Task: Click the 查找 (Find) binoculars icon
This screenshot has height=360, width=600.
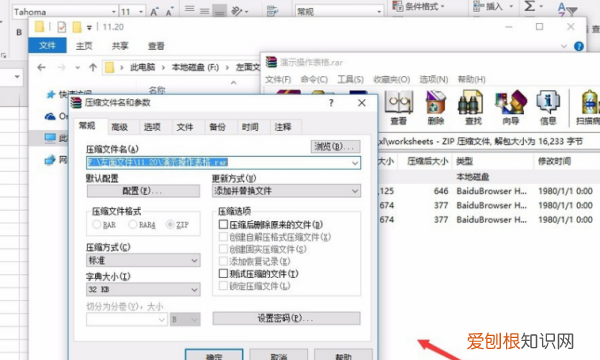Action: [x=473, y=108]
